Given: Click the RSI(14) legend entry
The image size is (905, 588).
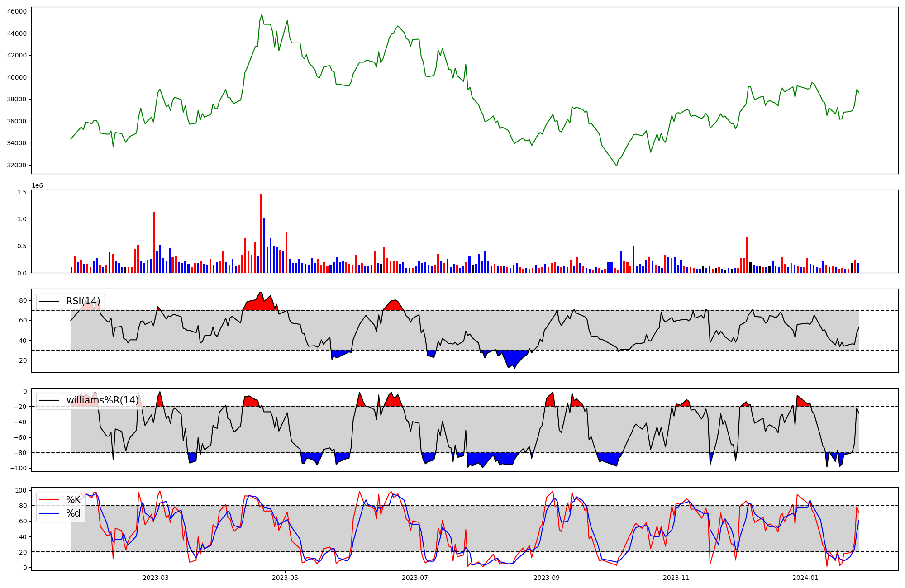Looking at the screenshot, I should 83,301.
